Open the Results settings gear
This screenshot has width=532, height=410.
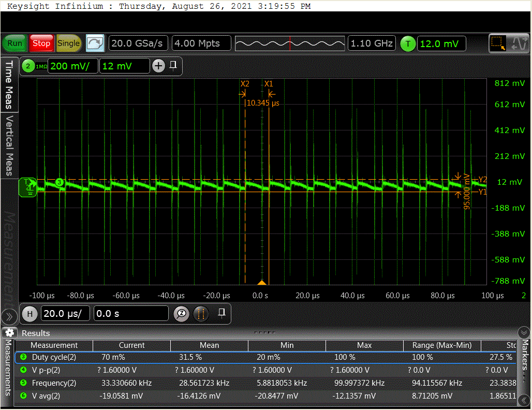pos(9,333)
